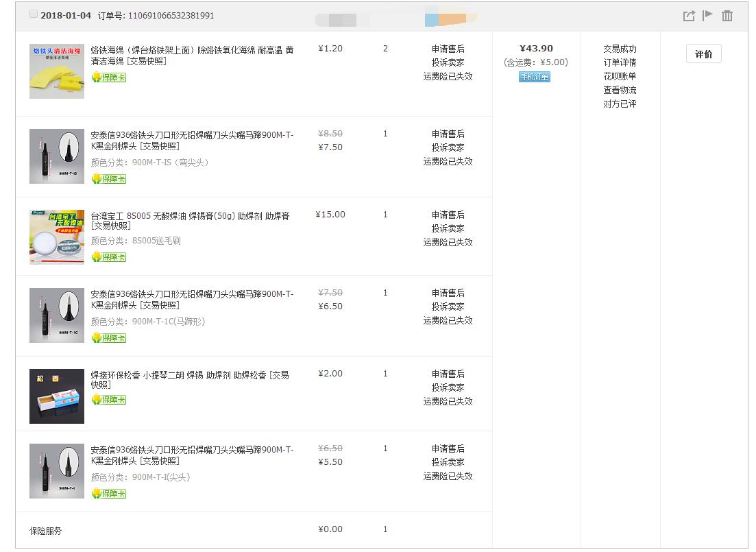Tick the checkbox beside date 2018-01-04

click(x=34, y=14)
